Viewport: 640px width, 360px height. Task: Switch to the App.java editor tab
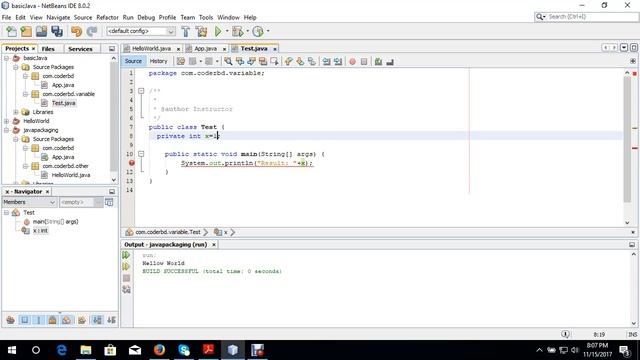click(x=205, y=49)
